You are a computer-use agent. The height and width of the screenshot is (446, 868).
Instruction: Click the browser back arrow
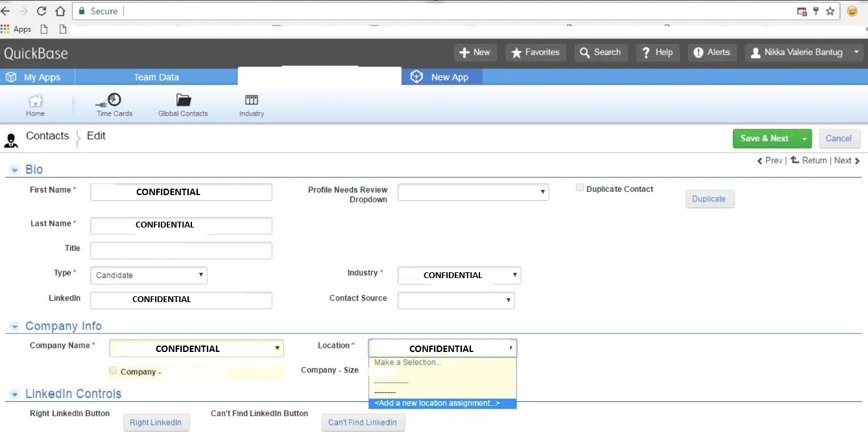(5, 11)
